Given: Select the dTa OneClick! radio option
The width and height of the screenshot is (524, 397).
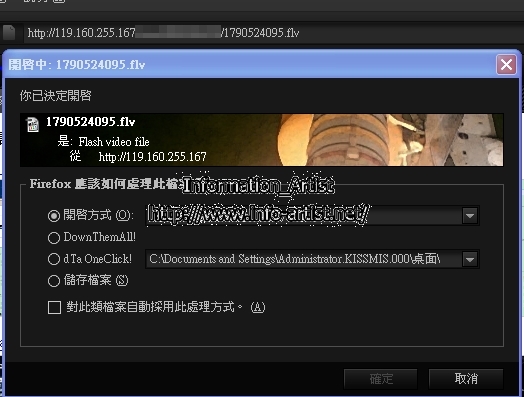Looking at the screenshot, I should (x=53, y=259).
